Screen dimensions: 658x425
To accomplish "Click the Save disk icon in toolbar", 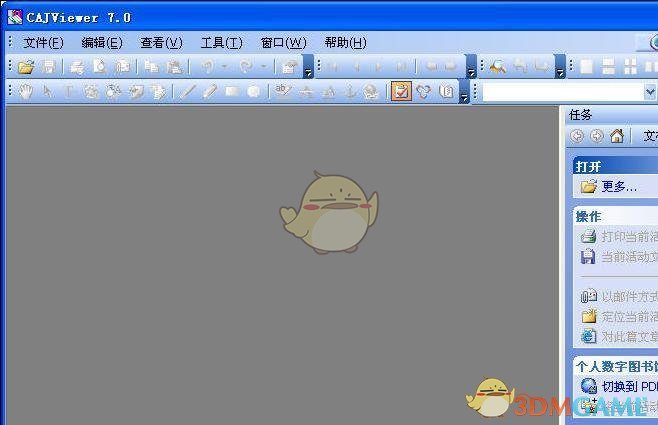I will pyautogui.click(x=48, y=66).
